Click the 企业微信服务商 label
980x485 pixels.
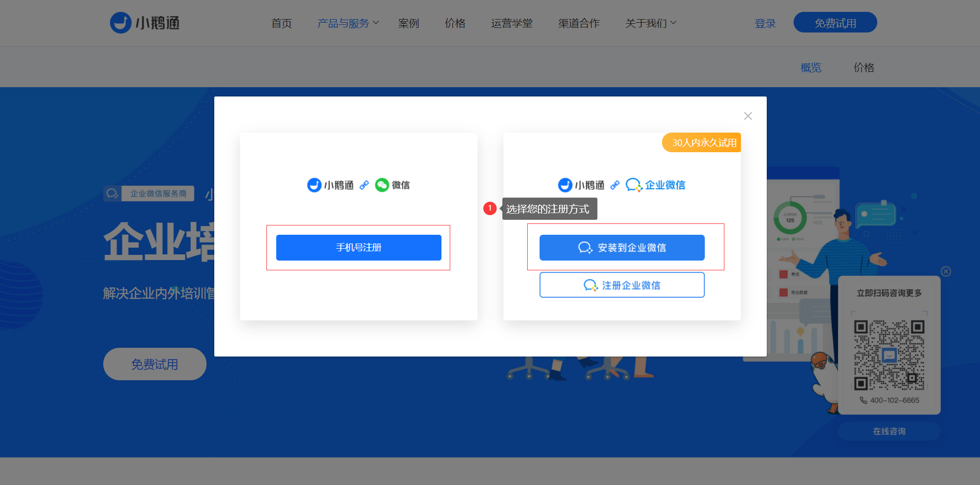158,193
